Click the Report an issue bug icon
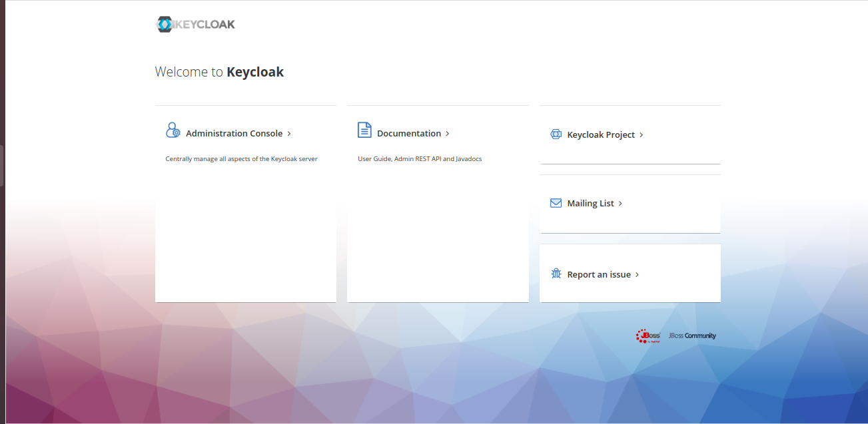 [x=556, y=273]
